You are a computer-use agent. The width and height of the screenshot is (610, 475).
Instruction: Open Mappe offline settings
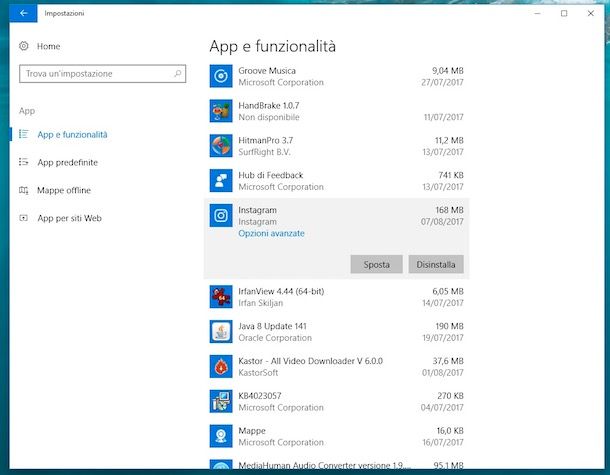click(64, 190)
